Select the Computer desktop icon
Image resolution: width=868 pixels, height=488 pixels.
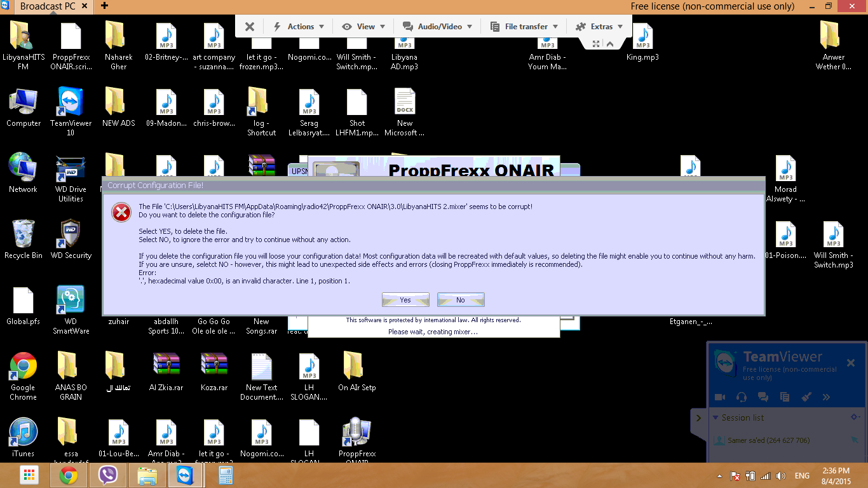[24, 108]
